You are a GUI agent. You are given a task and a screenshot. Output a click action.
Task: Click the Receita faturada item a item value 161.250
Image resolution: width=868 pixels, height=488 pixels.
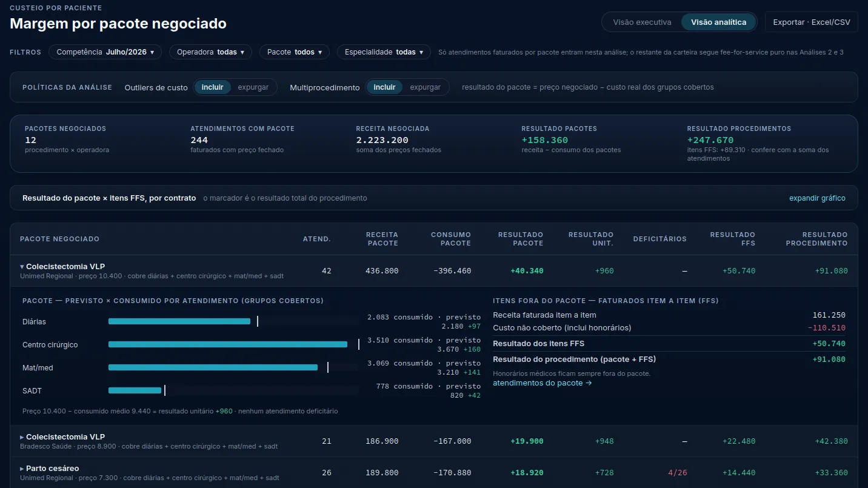(x=829, y=315)
